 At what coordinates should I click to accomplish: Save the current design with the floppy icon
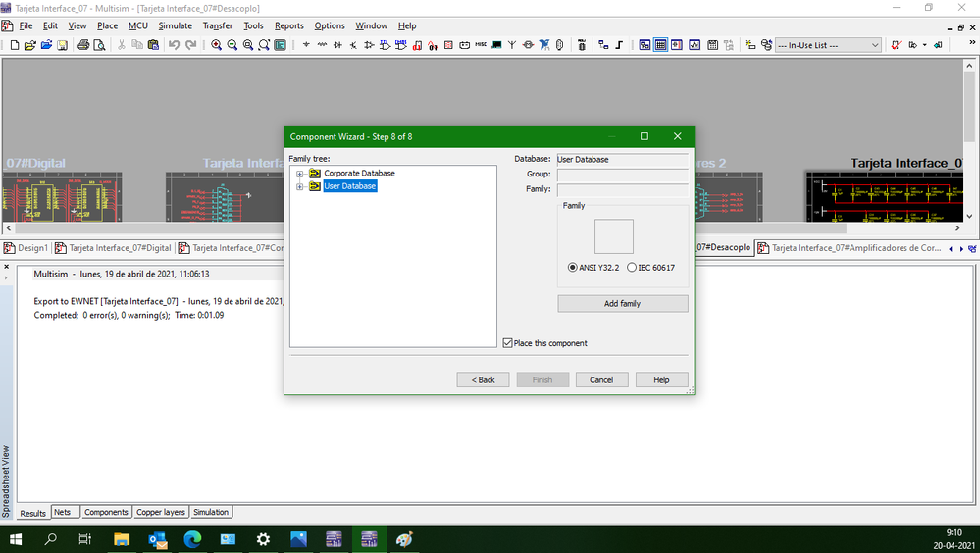click(62, 45)
